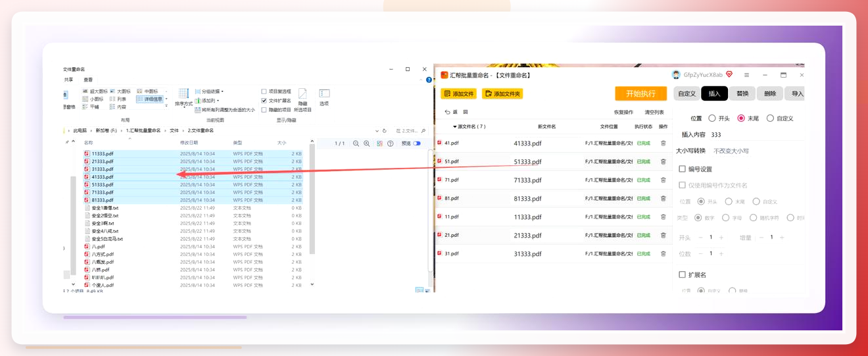This screenshot has width=868, height=356.
Task: Click the orange 开始执行 button
Action: (x=640, y=93)
